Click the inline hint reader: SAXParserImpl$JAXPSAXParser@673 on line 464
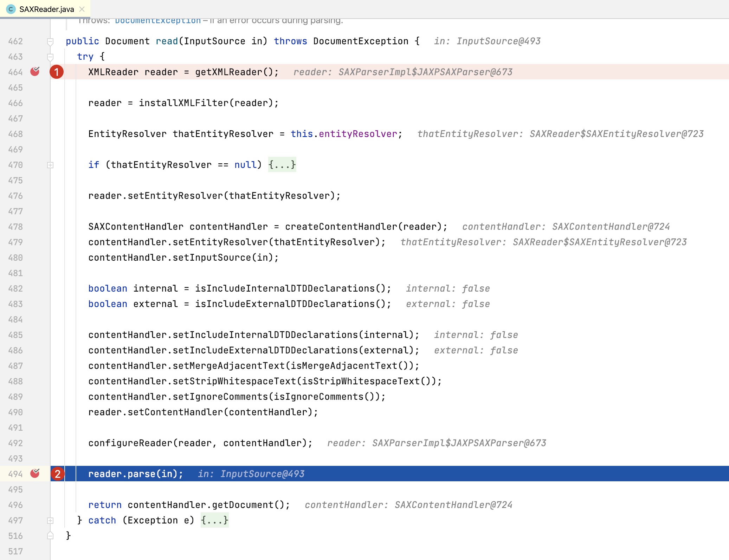This screenshot has height=560, width=729. point(403,72)
